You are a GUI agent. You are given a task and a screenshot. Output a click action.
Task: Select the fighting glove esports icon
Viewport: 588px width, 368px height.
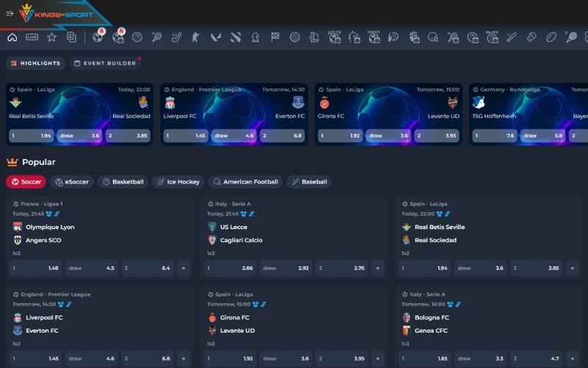[414, 38]
